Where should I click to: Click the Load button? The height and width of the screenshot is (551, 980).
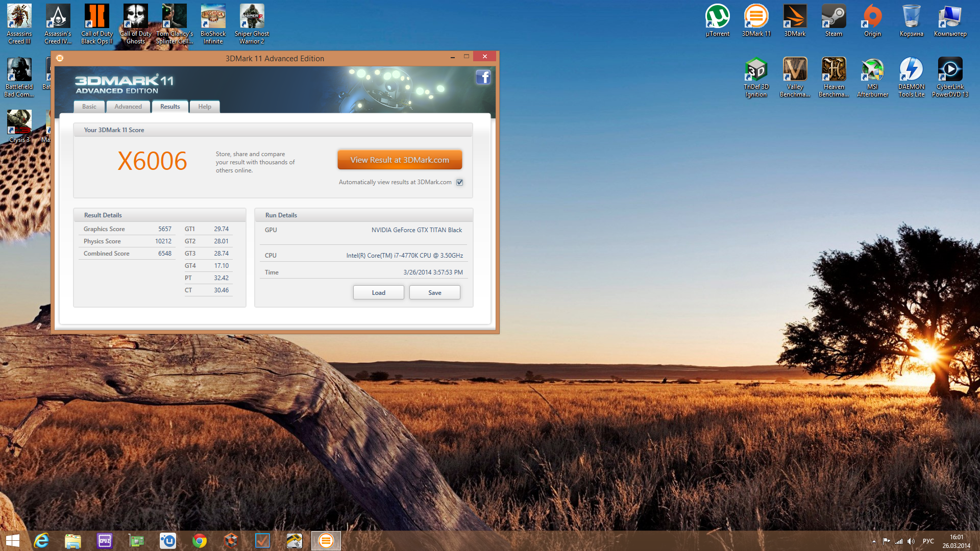tap(378, 292)
